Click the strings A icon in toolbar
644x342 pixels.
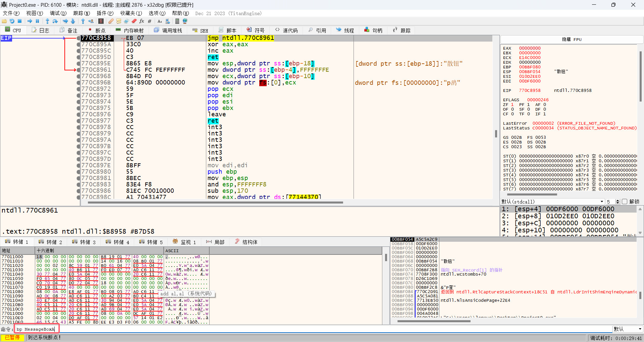(x=160, y=21)
